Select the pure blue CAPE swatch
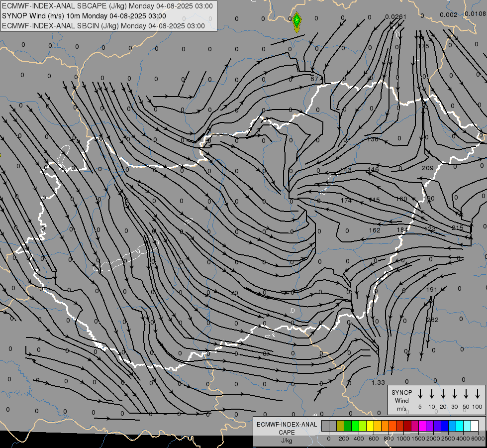487x448 pixels. point(445,426)
